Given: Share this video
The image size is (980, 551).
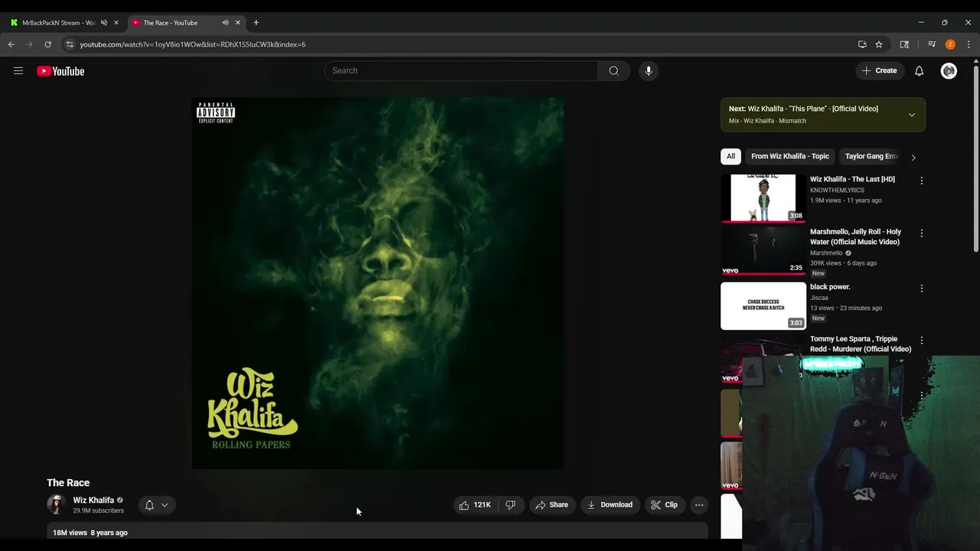Looking at the screenshot, I should [551, 505].
